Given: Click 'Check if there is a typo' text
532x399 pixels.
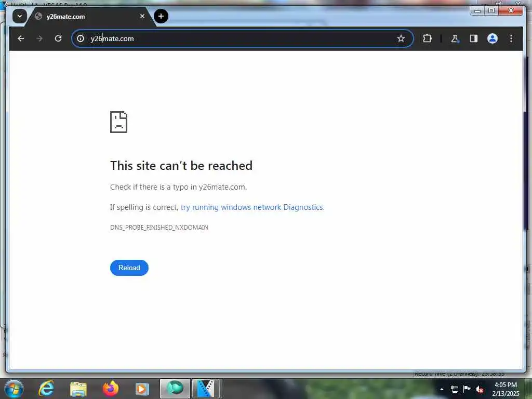Looking at the screenshot, I should pos(179,187).
